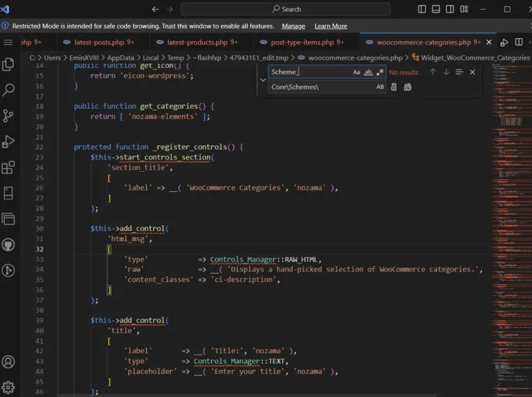Image resolution: width=532 pixels, height=397 pixels.
Task: Click the Run file icon in editor actions
Action: [x=504, y=42]
